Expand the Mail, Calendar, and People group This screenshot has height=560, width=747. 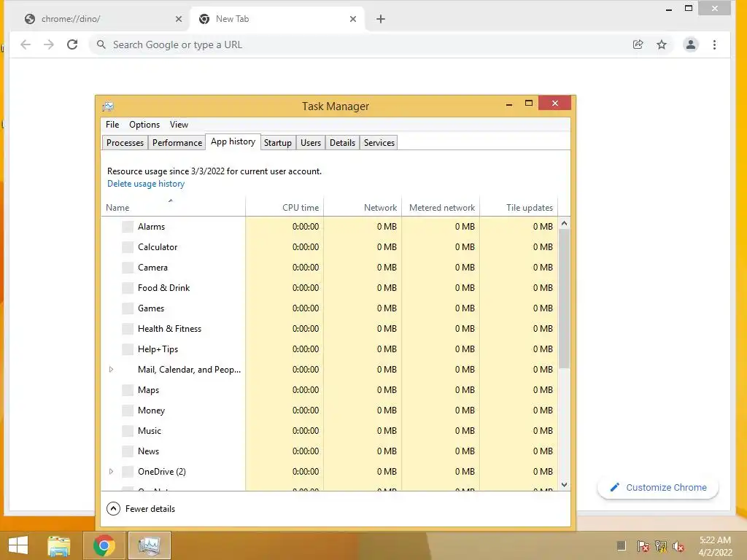click(x=111, y=370)
